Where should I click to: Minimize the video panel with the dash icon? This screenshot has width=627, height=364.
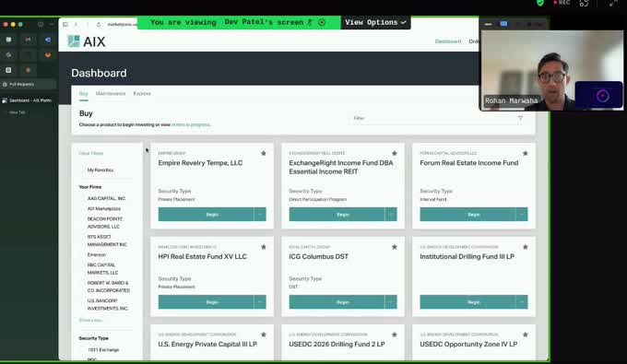(x=488, y=24)
